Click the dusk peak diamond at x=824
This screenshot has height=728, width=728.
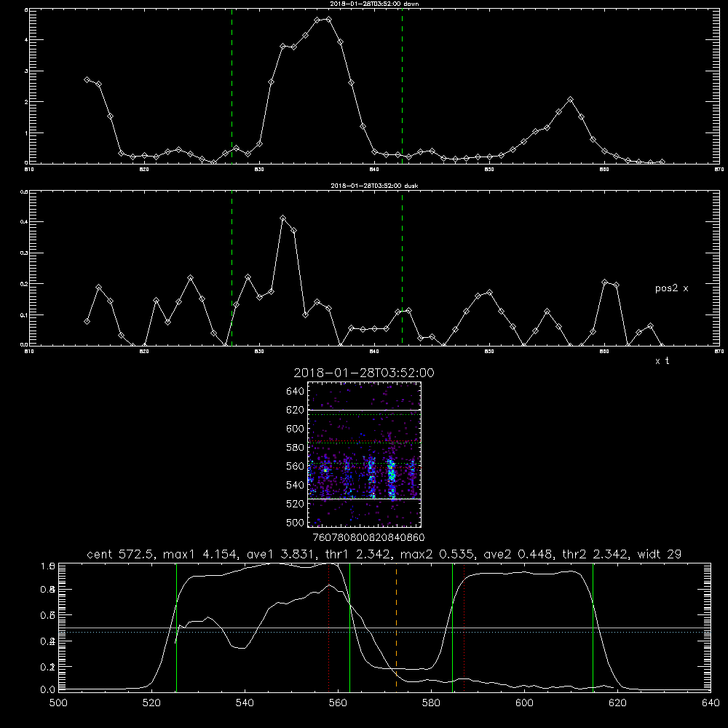[190, 278]
